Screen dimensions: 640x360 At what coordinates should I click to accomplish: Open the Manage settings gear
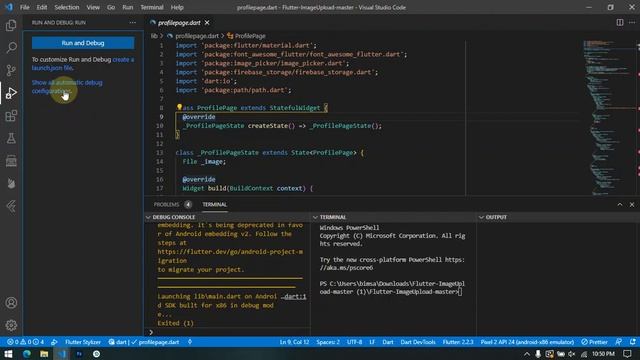point(11,325)
